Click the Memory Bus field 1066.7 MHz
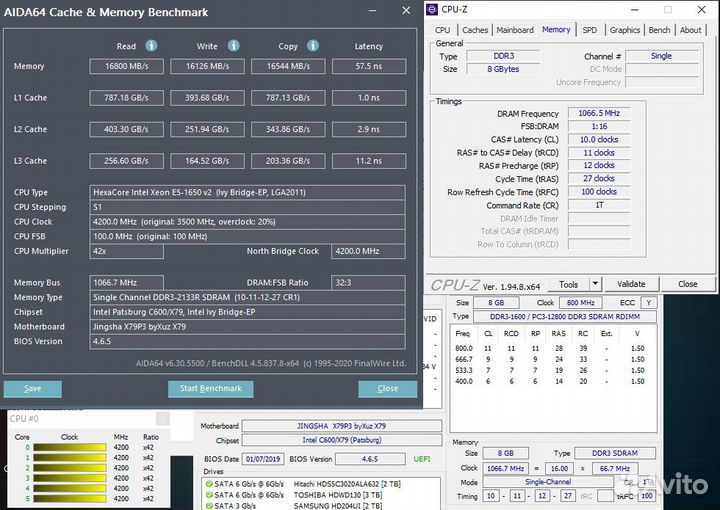The width and height of the screenshot is (720, 510). [127, 283]
